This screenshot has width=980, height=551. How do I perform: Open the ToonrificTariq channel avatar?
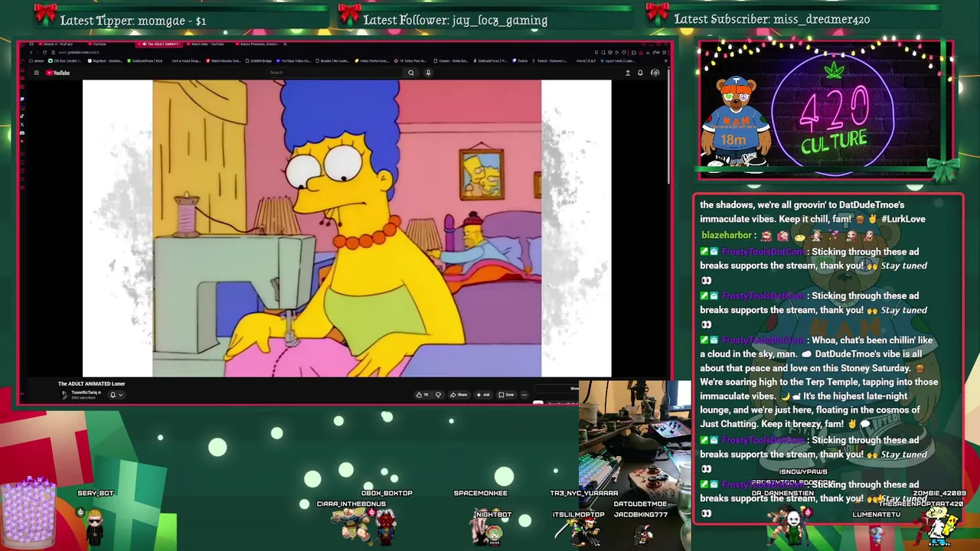(64, 395)
